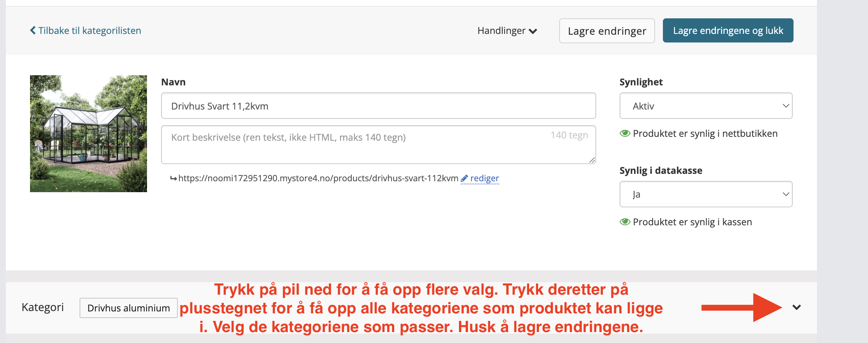
Task: Click the URL arrow icon before product link
Action: click(174, 179)
